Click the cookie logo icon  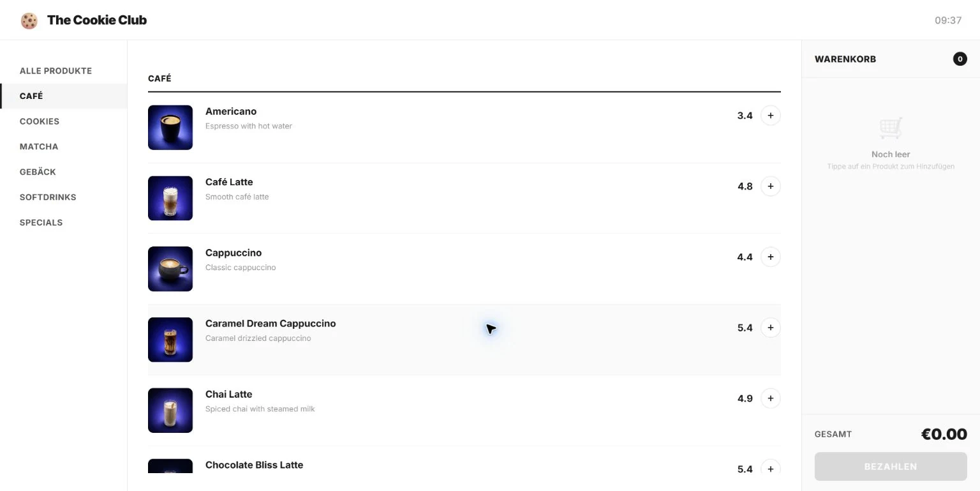(29, 20)
